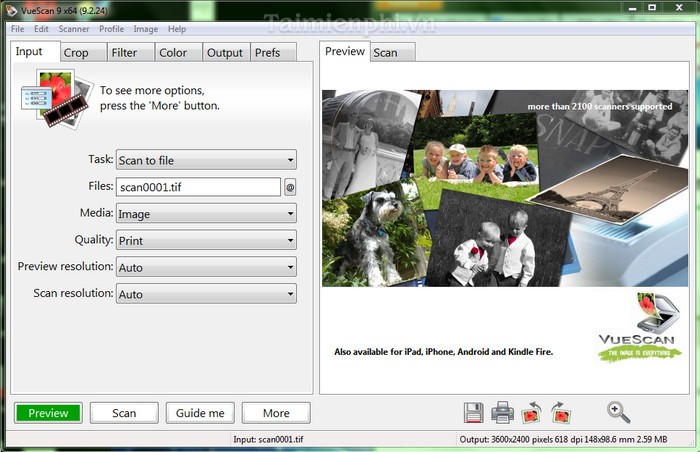Open the Media dropdown showing Image
The width and height of the screenshot is (700, 452).
click(x=206, y=213)
